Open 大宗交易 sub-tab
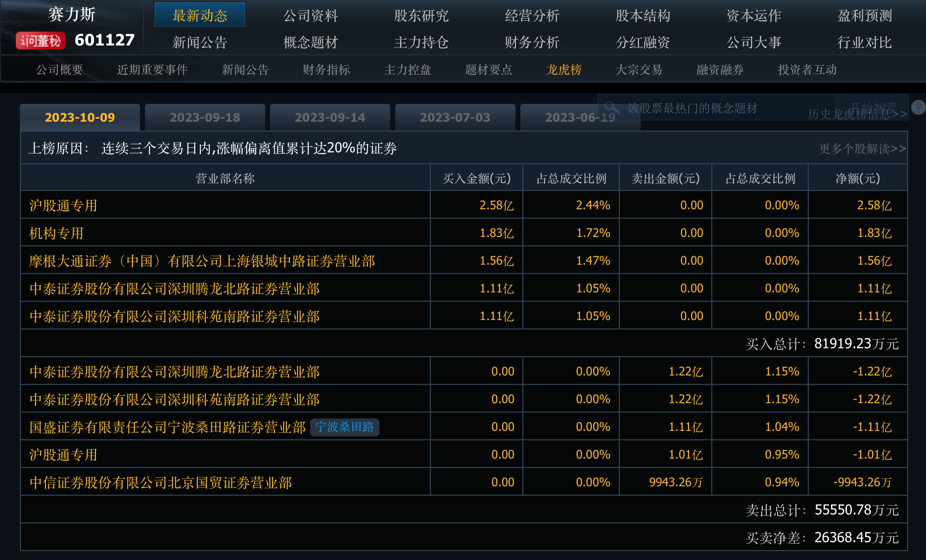 tap(639, 70)
